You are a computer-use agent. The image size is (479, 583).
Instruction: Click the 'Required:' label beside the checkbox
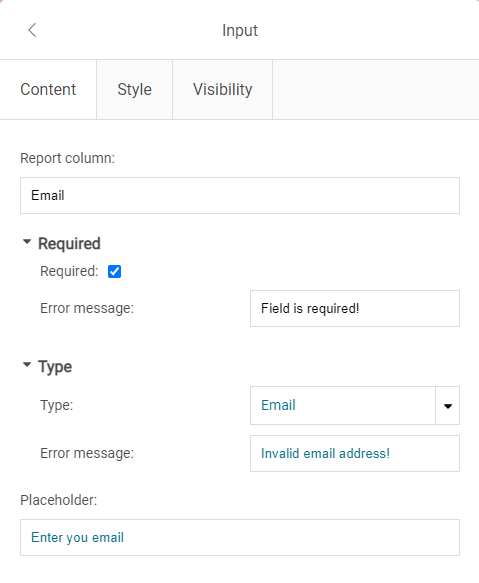tap(69, 271)
